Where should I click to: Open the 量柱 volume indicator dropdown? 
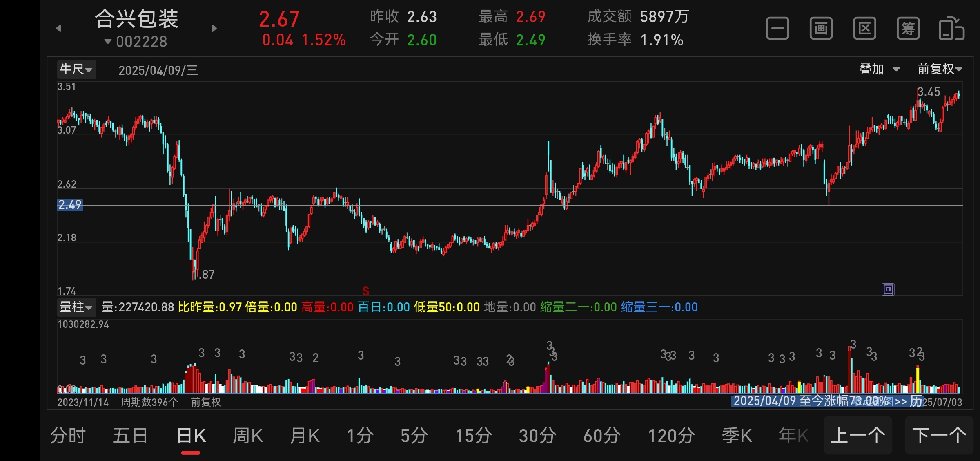76,307
